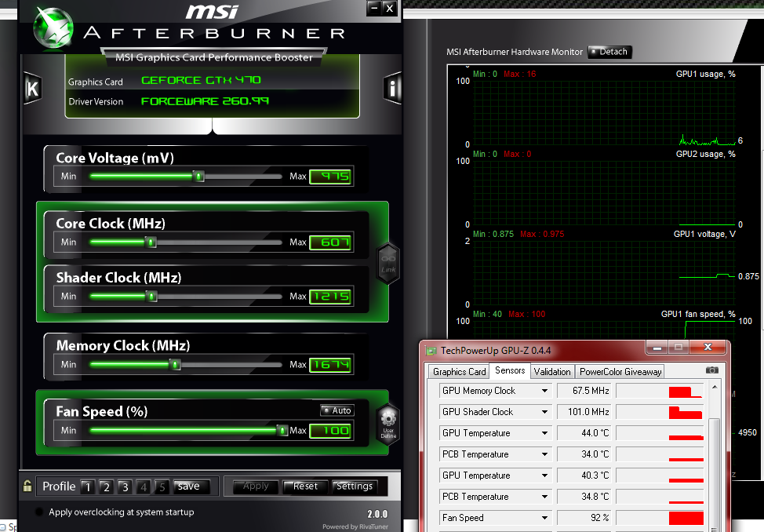The image size is (764, 532).
Task: Load Profile 2
Action: [x=106, y=486]
